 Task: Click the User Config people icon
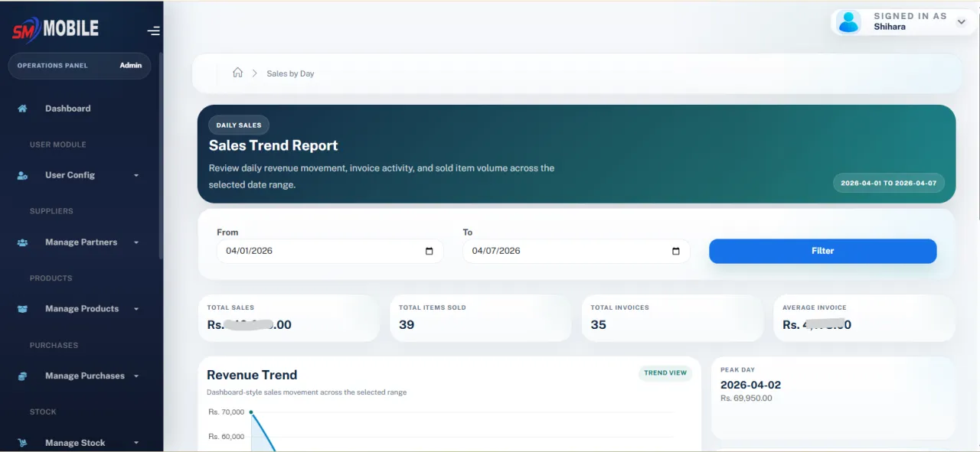tap(22, 175)
